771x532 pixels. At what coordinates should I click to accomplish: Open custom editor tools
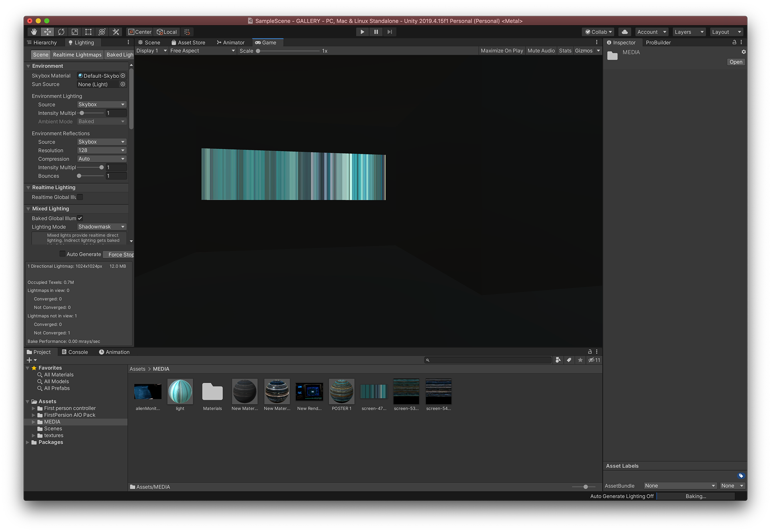tap(116, 32)
